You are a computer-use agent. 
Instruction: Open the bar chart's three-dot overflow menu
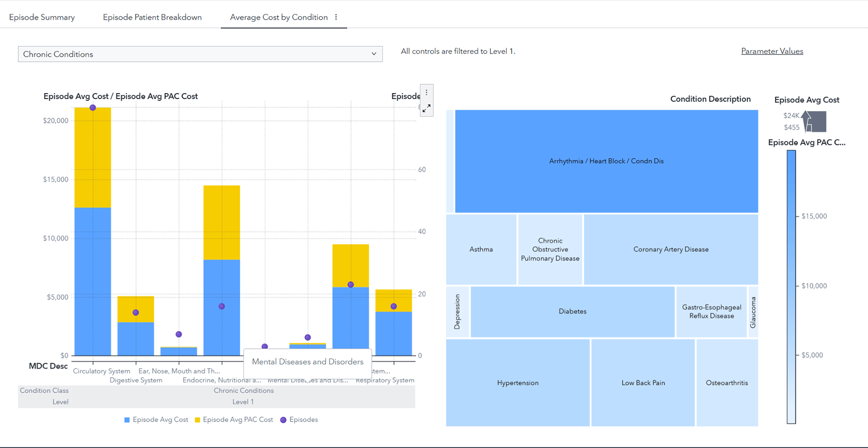coord(426,92)
